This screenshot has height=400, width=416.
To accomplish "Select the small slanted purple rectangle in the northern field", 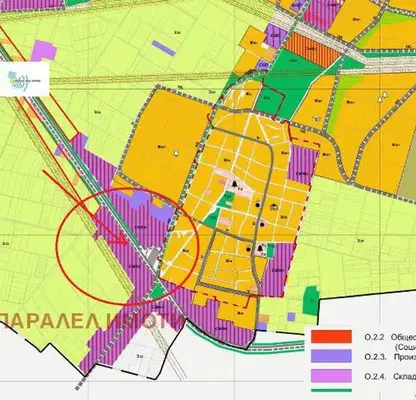I will click(164, 48).
